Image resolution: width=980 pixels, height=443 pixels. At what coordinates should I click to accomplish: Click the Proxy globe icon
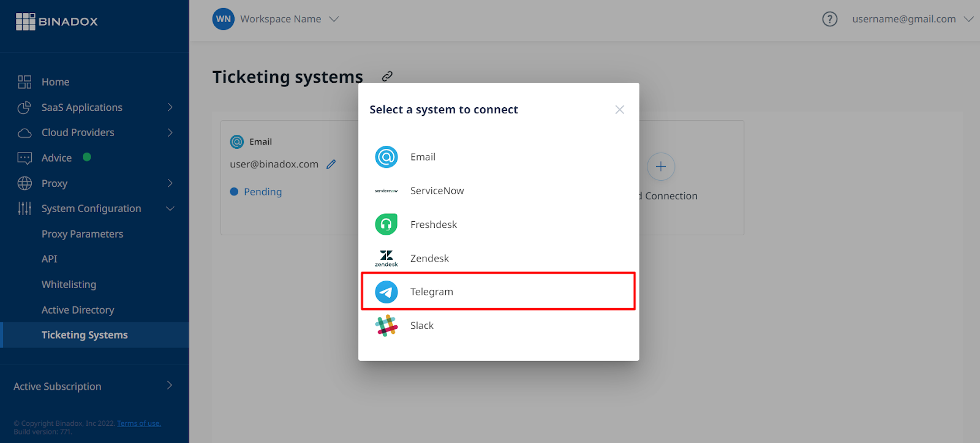[x=24, y=183]
